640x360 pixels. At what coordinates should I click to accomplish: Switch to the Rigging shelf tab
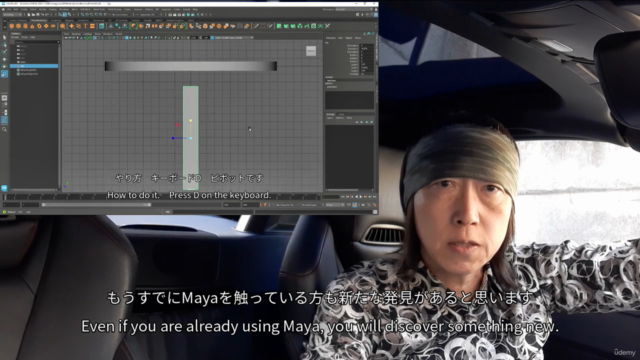pyautogui.click(x=69, y=20)
